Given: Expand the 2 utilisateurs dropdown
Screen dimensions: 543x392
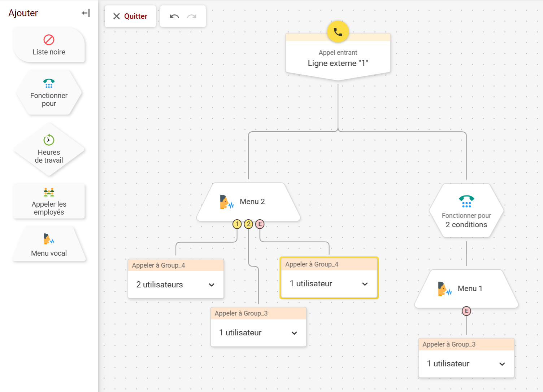Looking at the screenshot, I should click(x=212, y=285).
